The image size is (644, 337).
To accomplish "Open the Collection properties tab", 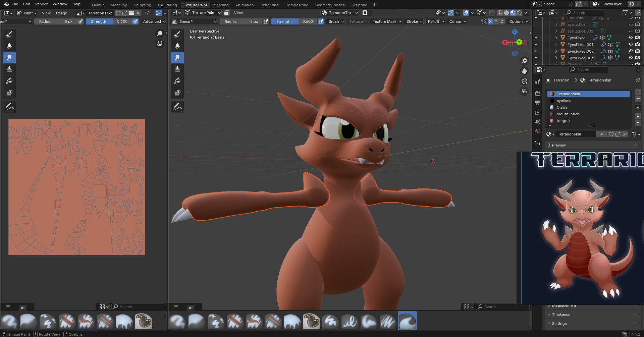I will tap(538, 143).
